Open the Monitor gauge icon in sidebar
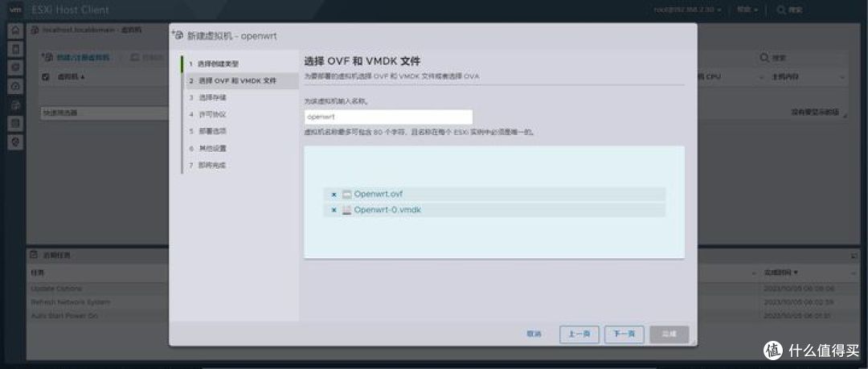This screenshot has width=868, height=369. 15,87
